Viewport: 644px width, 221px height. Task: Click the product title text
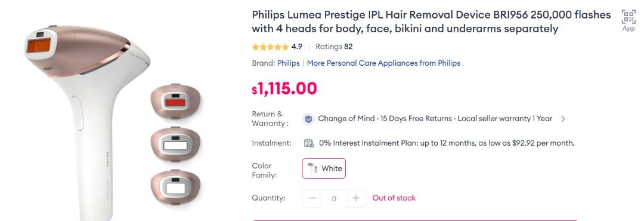[x=431, y=22]
